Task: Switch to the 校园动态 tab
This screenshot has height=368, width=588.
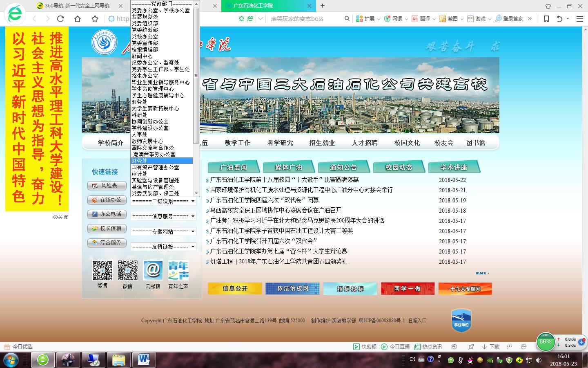Action: (x=399, y=167)
